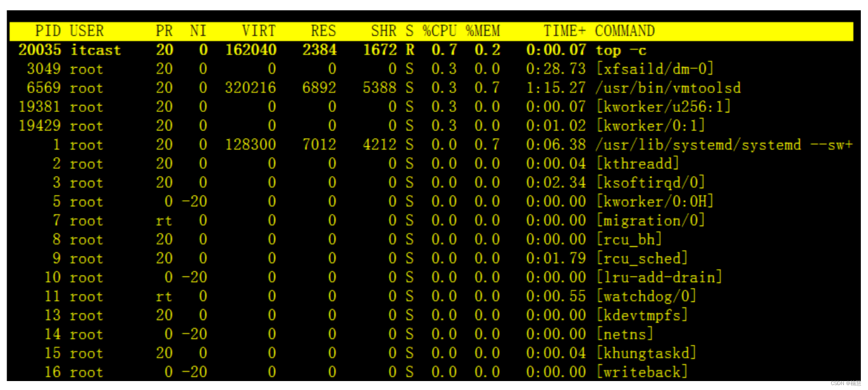Select the [khungtaskd] command

click(646, 353)
